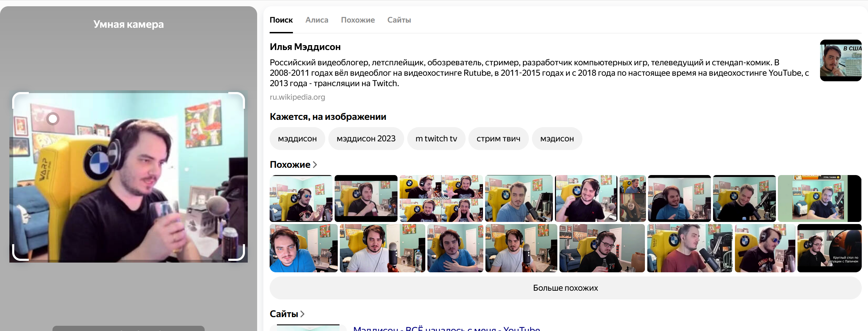
Task: Select the мэдисон chip with single д
Action: (x=557, y=139)
